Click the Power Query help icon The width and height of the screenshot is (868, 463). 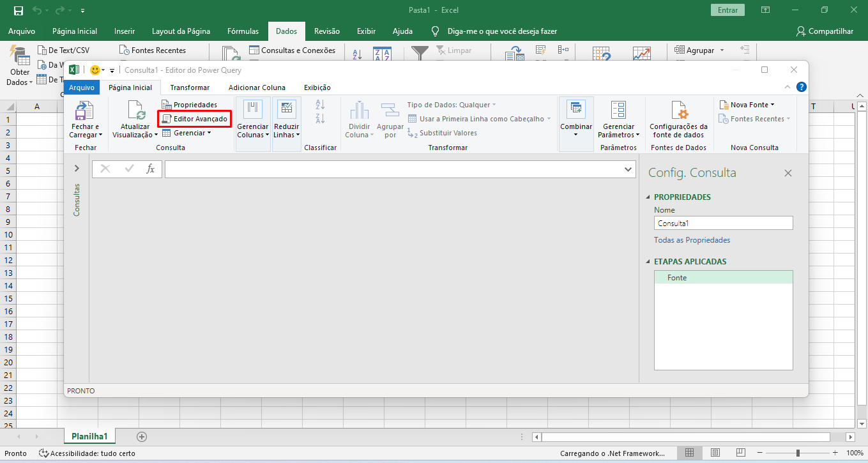click(801, 87)
